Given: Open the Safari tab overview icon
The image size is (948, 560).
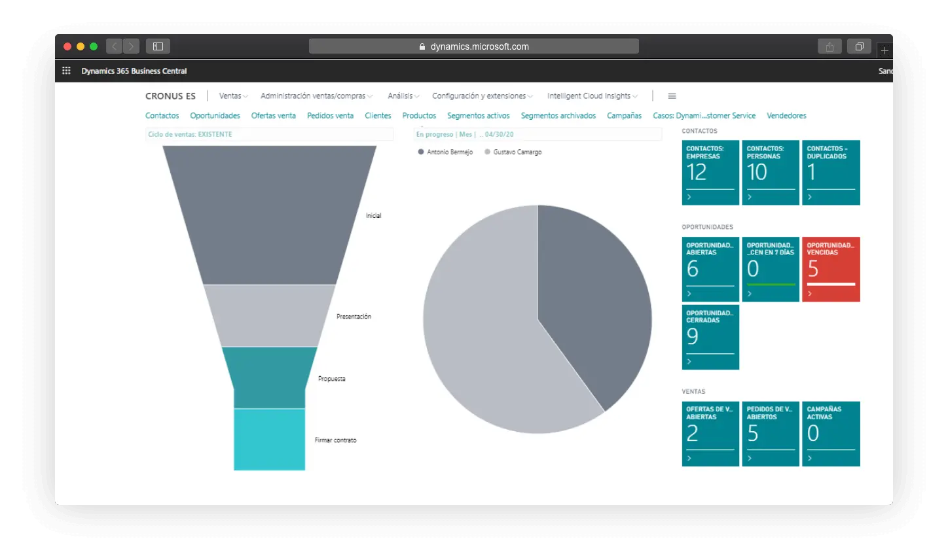Looking at the screenshot, I should point(859,46).
